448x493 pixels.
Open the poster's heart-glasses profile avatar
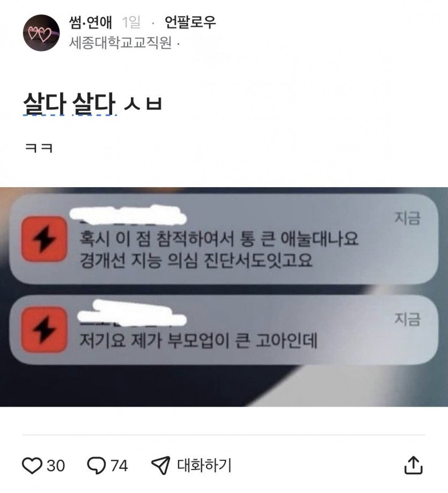point(41,33)
